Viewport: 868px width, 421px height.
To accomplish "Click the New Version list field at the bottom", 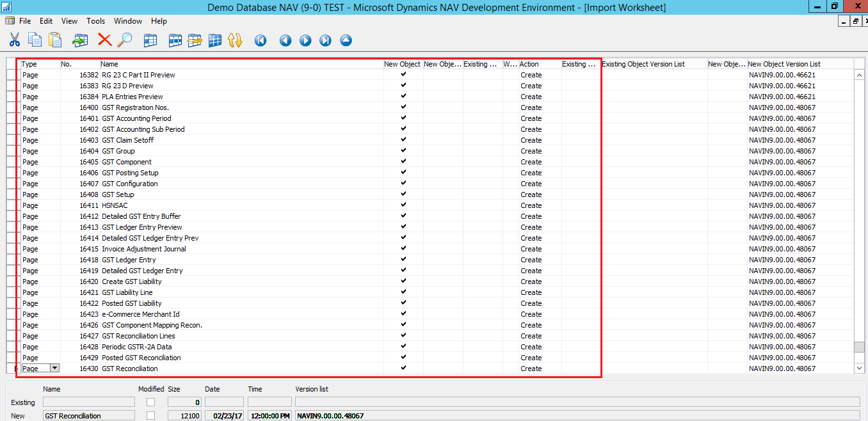I will (x=577, y=416).
